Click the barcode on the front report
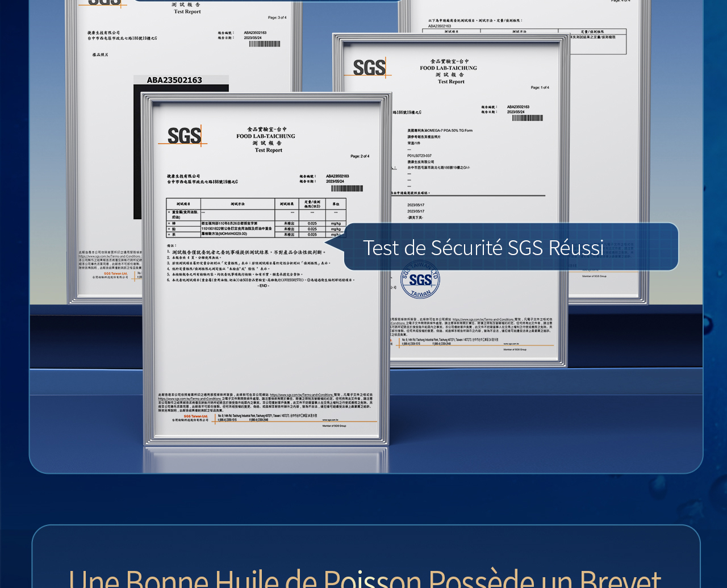Screen dimensions: 727x588 pyautogui.click(x=346, y=189)
